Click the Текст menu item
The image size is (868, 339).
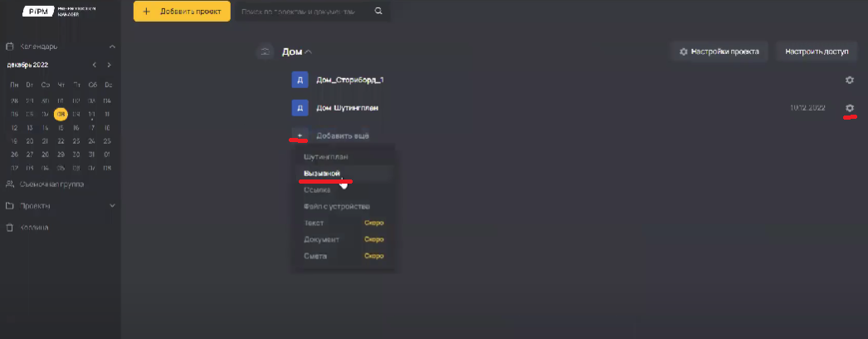coord(314,224)
